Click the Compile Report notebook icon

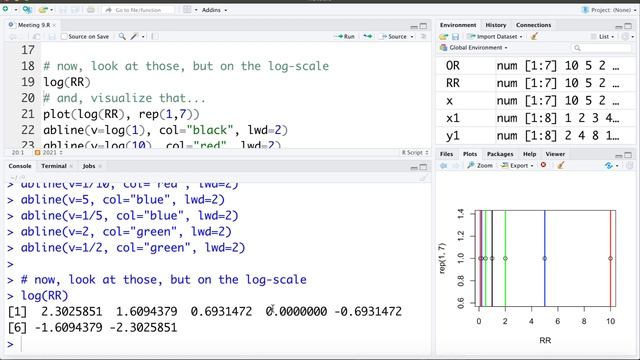coord(155,37)
